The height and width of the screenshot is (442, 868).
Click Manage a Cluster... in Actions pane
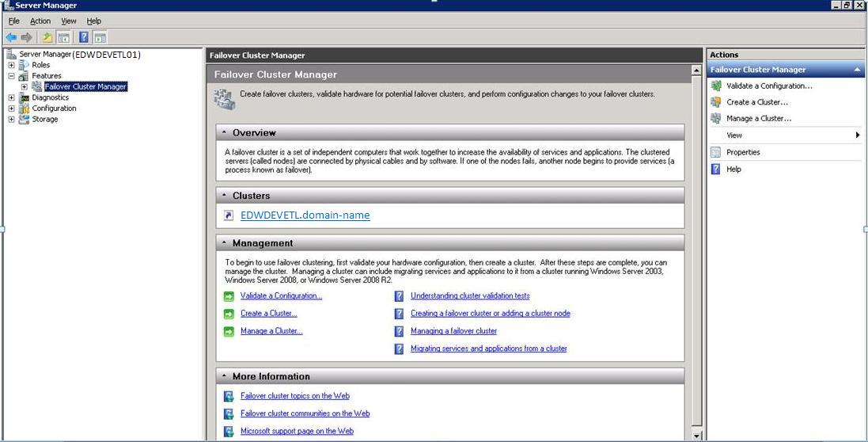click(759, 118)
